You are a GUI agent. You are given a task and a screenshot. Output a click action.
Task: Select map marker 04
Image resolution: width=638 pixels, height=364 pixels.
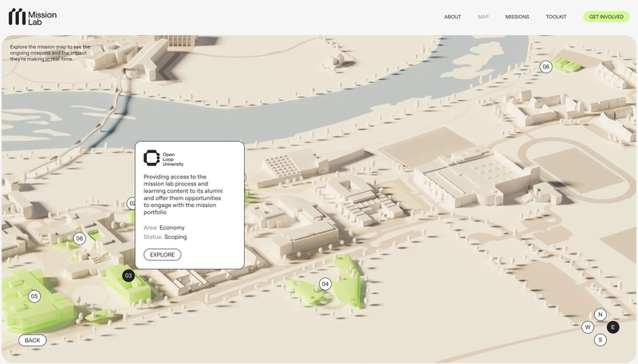tap(325, 284)
